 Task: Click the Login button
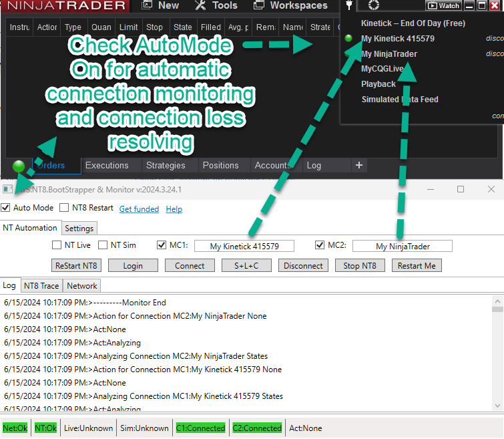click(x=133, y=265)
